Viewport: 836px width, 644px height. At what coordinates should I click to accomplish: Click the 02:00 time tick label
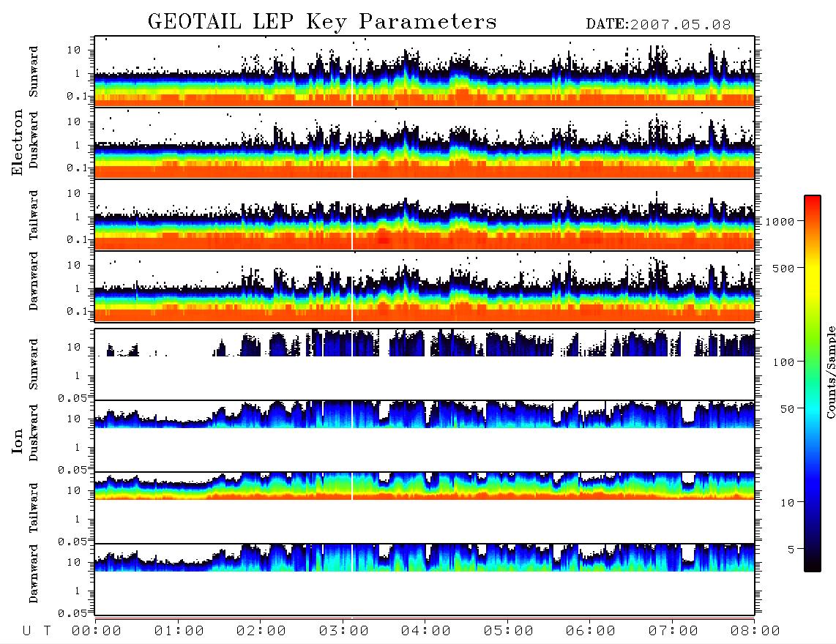261,632
